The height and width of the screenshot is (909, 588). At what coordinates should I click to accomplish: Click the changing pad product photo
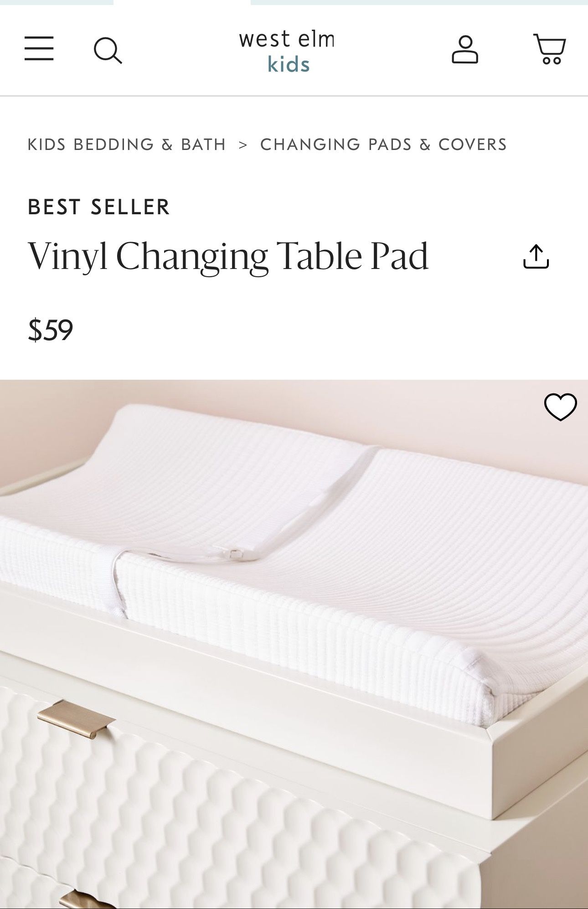pos(294,644)
